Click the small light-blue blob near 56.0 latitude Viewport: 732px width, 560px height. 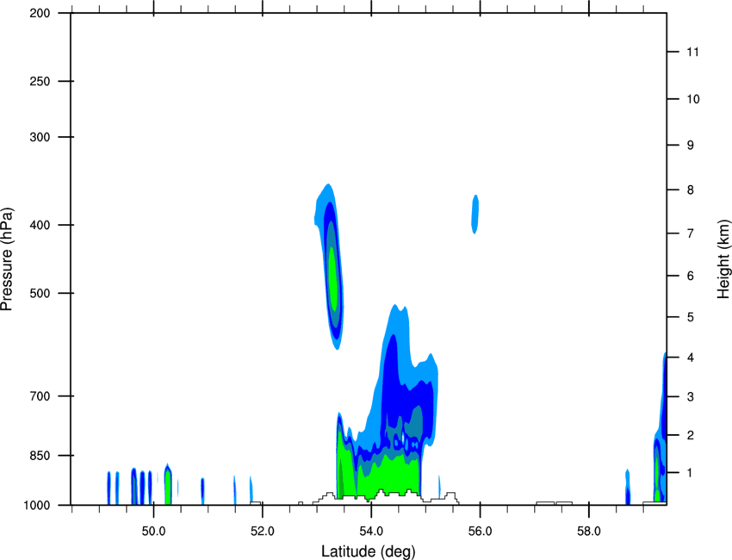[475, 214]
